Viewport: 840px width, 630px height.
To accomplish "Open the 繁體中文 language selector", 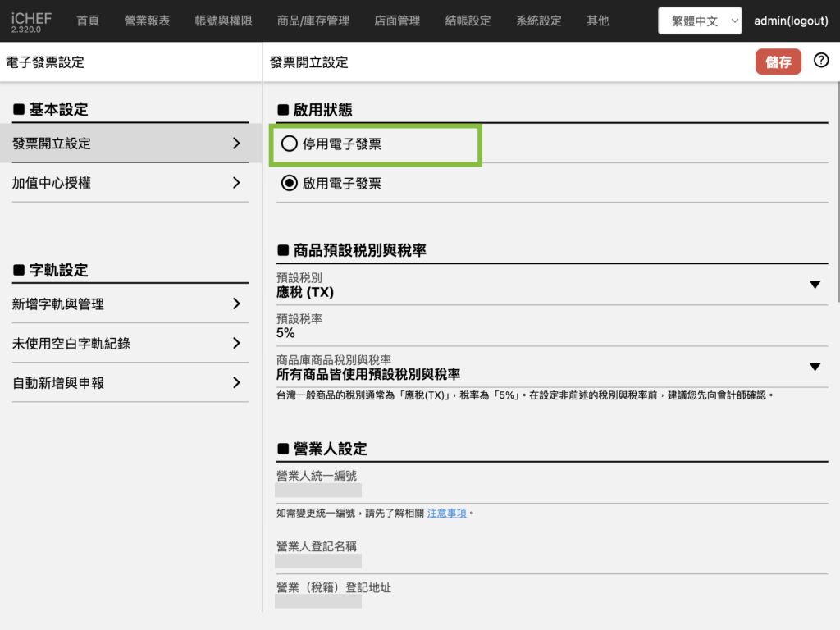I will tap(700, 21).
